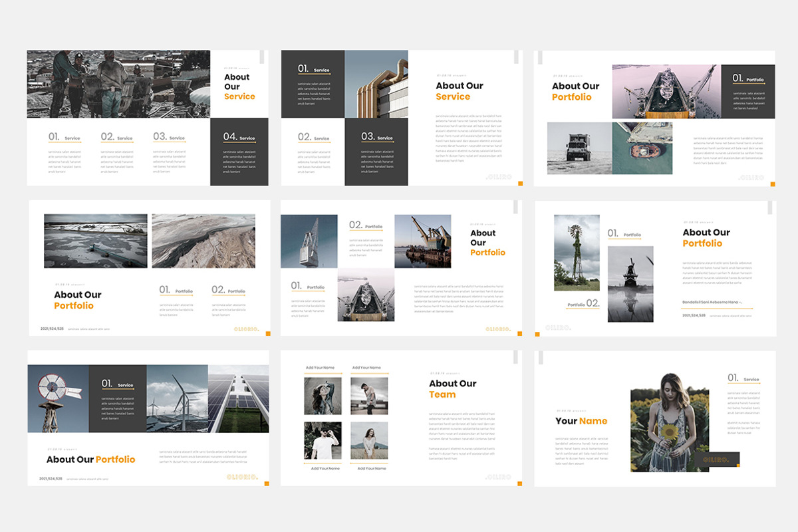Screen dimensions: 798x532
Task: Select '01. Service' block left of pipe photo
Action: pyautogui.click(x=313, y=84)
